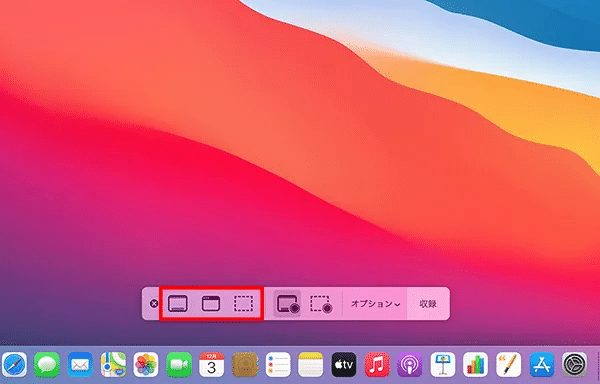600x384 pixels.
Task: Open the App Store from the Dock
Action: (542, 364)
